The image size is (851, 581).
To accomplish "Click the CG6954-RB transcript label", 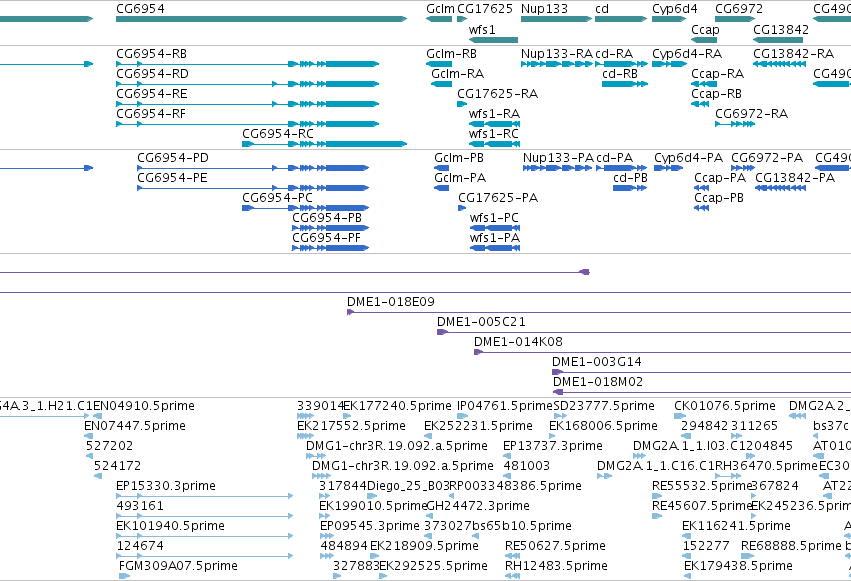I will 151,54.
